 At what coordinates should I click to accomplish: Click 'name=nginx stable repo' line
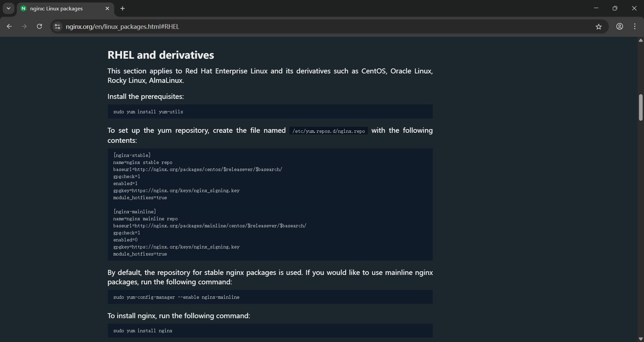[x=143, y=162]
